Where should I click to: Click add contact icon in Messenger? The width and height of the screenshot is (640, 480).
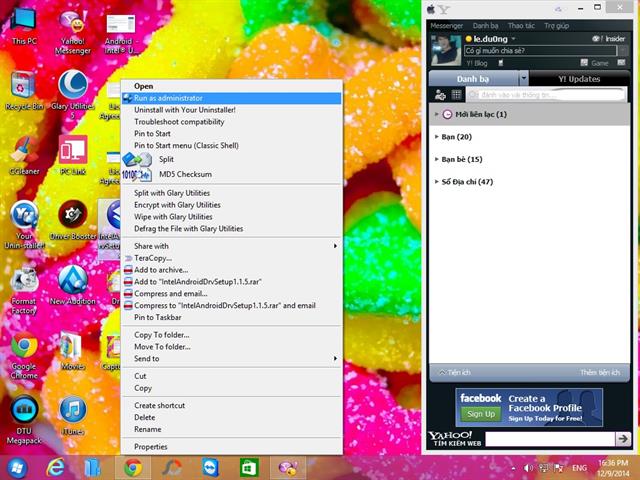(440, 95)
